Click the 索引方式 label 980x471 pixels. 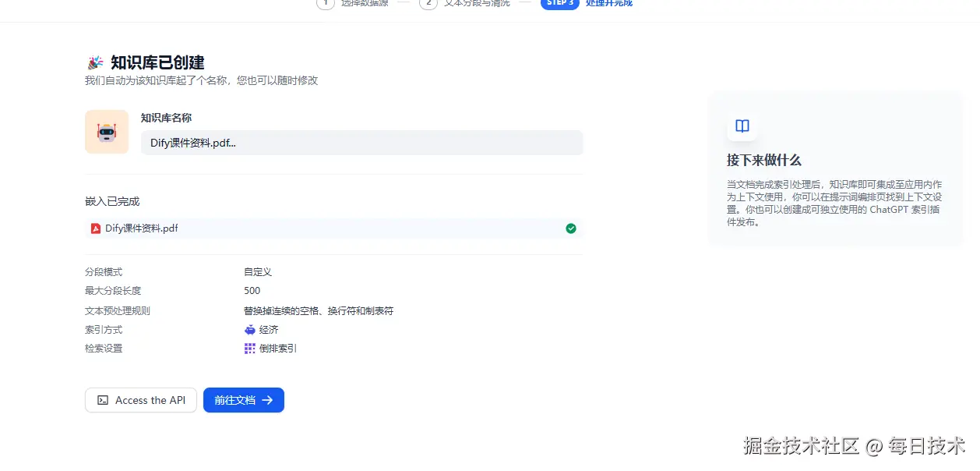point(104,330)
